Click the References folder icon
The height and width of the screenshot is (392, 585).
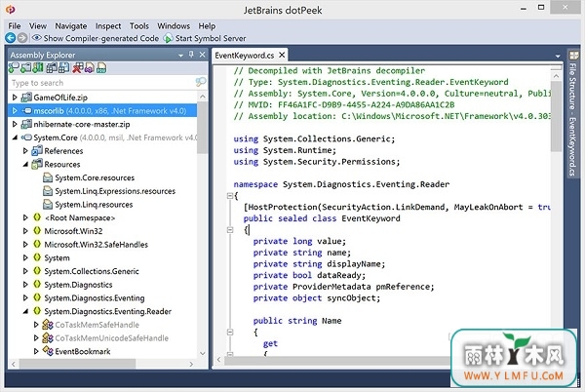pos(37,151)
